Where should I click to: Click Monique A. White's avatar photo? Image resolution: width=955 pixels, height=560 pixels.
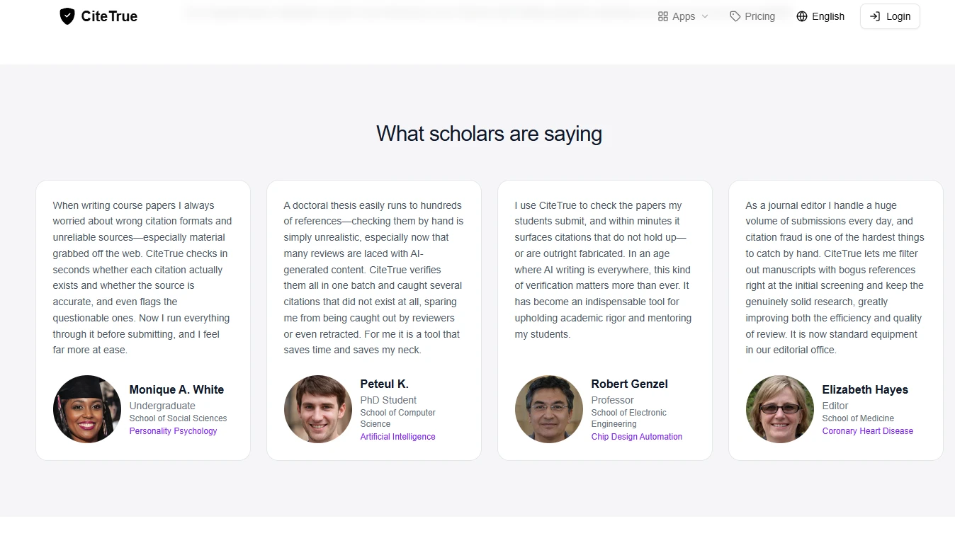pos(87,409)
